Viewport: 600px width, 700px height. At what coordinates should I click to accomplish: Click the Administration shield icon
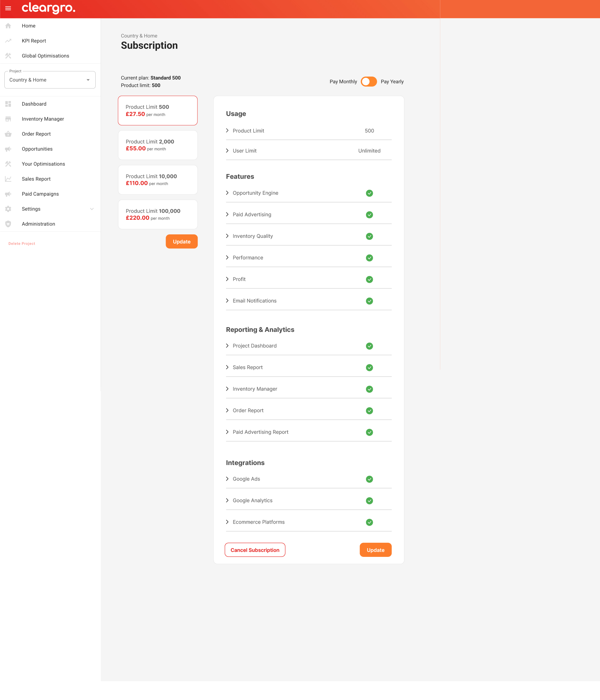click(8, 224)
